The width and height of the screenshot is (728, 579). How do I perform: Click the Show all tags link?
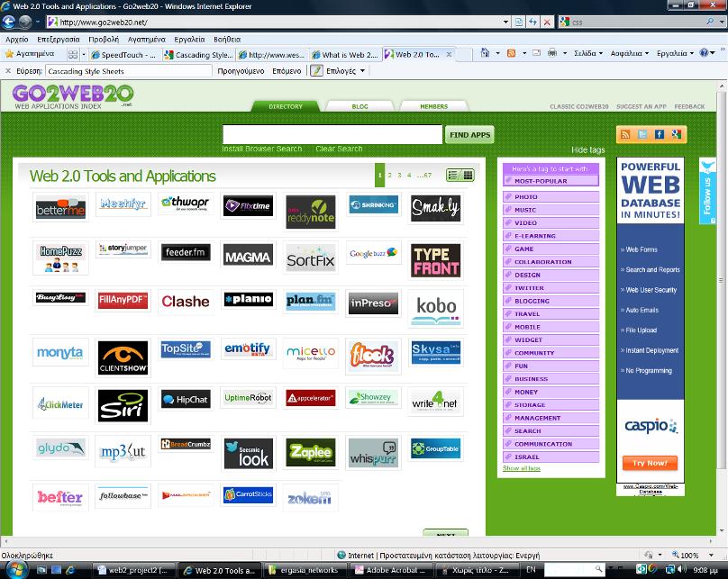[522, 468]
